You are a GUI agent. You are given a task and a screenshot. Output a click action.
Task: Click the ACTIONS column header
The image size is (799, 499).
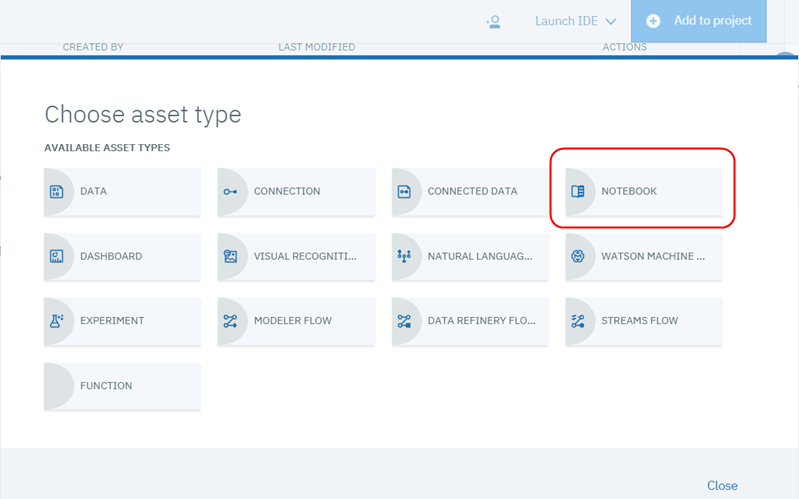pyautogui.click(x=625, y=47)
